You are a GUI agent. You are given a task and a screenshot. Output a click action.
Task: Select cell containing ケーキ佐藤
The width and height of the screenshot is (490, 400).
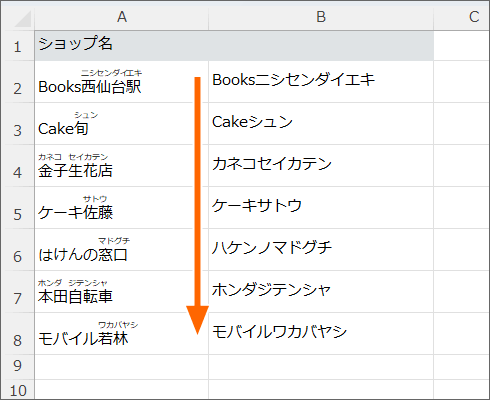pos(122,208)
